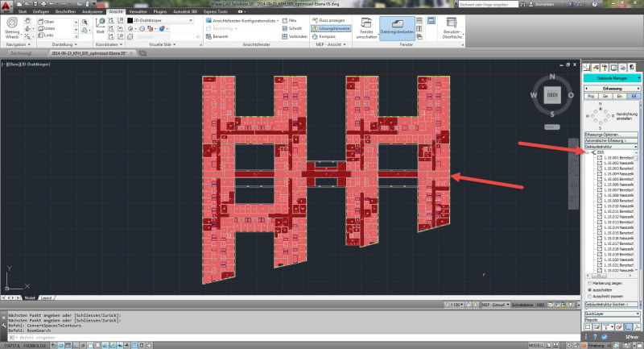Open the Gebäude-Manager dropdown
644x349 pixels.
pos(612,77)
